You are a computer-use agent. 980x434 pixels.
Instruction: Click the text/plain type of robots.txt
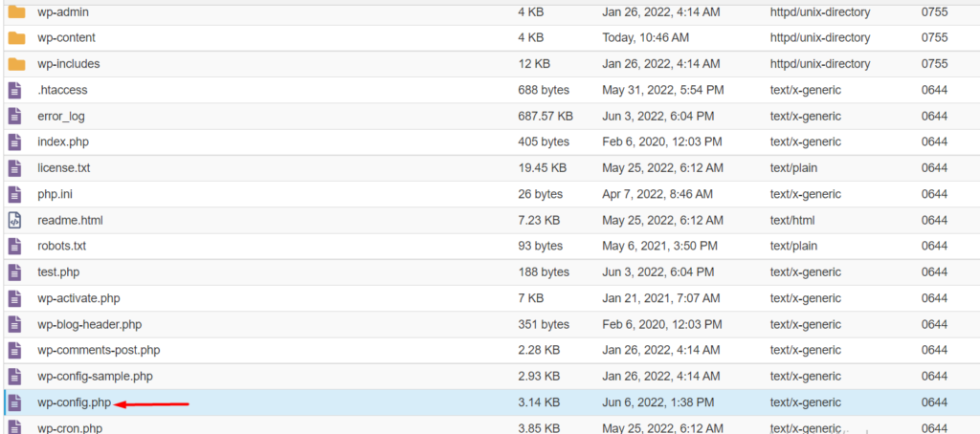coord(793,246)
